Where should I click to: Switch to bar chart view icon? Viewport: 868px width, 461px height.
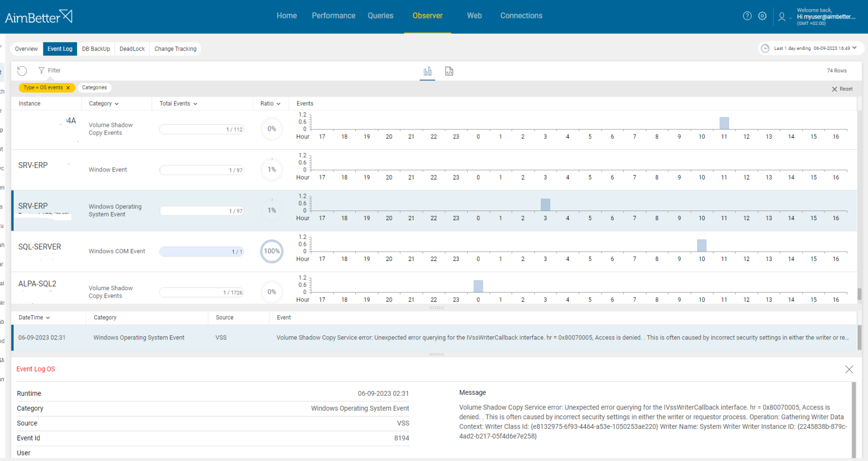click(x=427, y=71)
